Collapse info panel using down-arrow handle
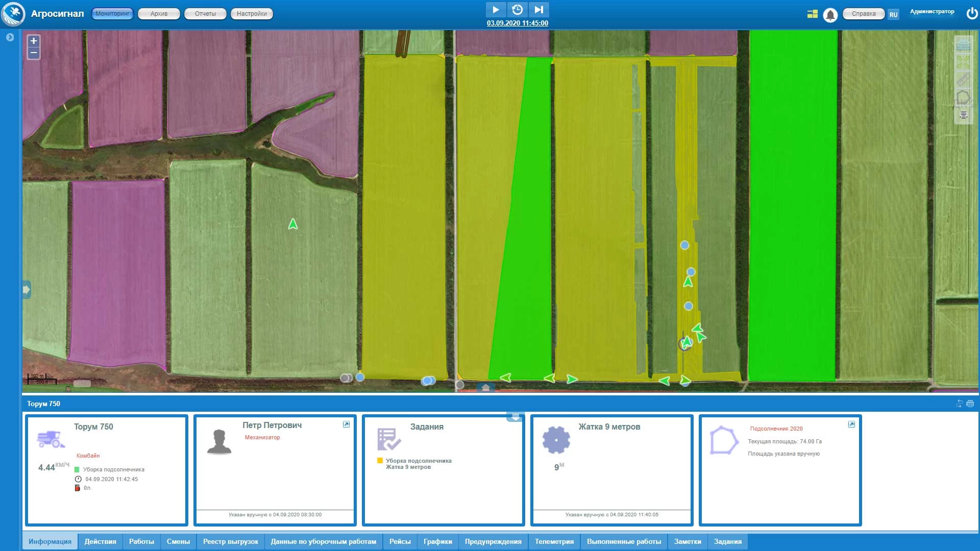Viewport: 980px width, 551px height. 515,417
